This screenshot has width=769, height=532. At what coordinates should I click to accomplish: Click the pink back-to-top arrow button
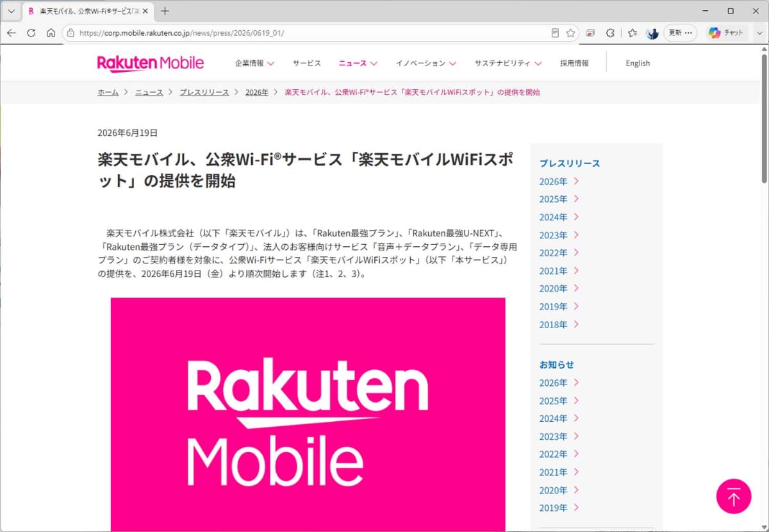[x=733, y=496]
